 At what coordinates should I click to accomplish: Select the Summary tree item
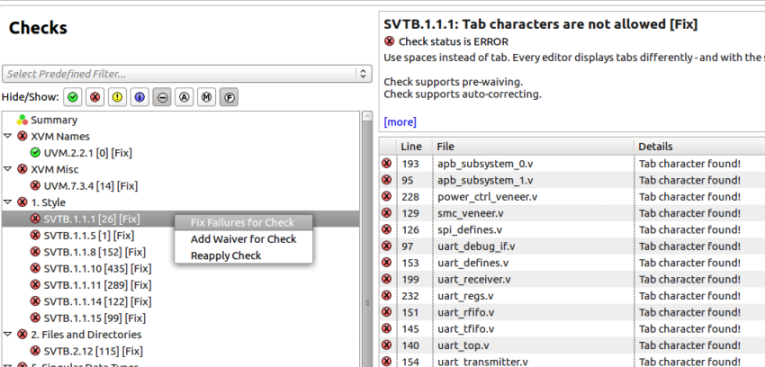click(54, 120)
